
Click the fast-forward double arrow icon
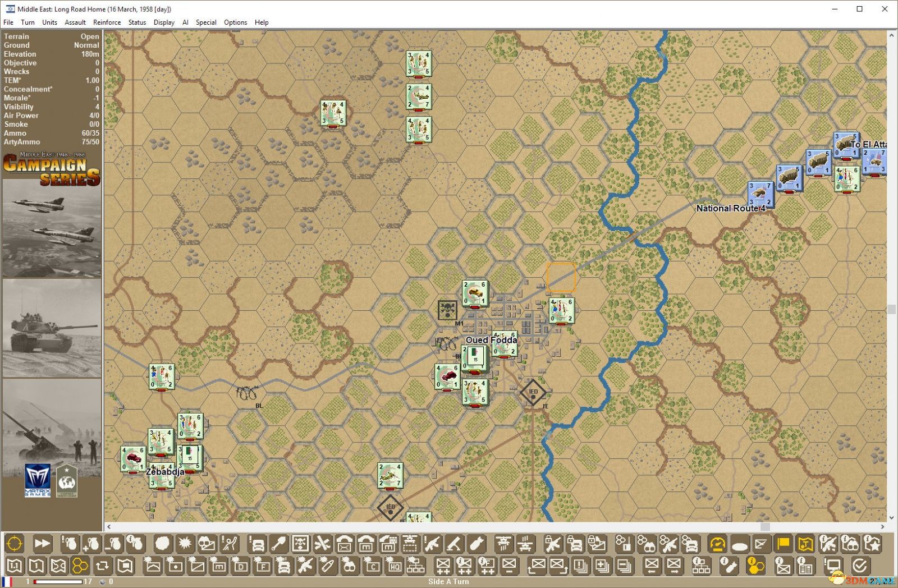[x=42, y=544]
